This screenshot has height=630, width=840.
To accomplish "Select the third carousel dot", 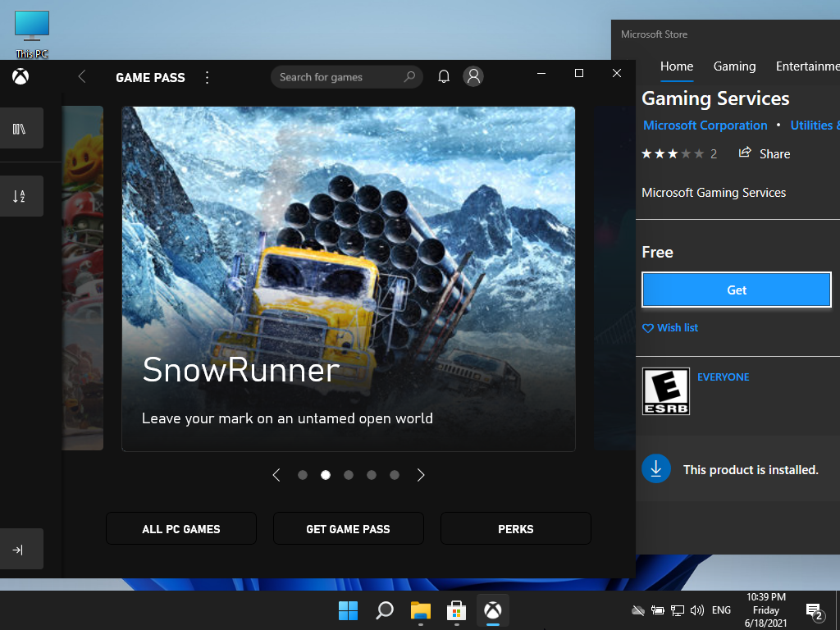I will point(349,475).
